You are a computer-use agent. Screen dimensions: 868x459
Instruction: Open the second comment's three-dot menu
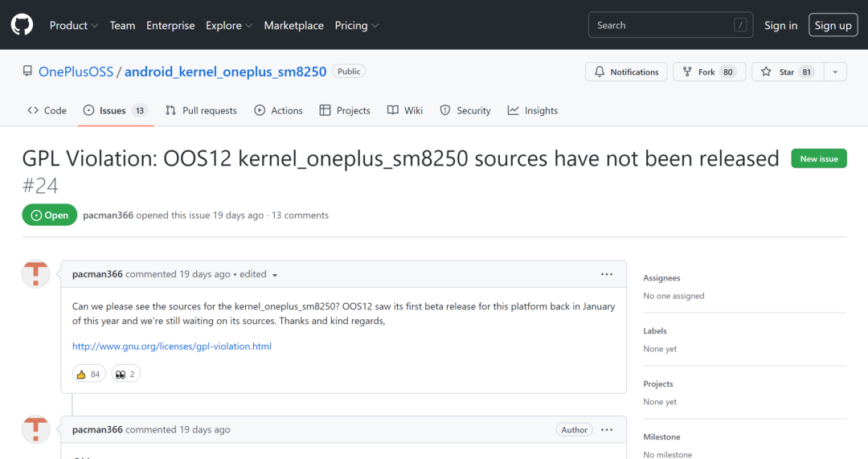point(607,430)
